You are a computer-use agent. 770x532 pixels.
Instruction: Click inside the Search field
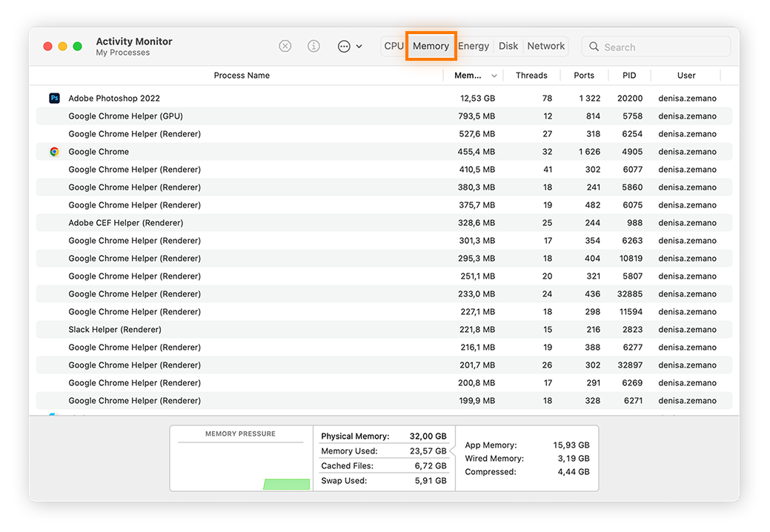pos(656,46)
